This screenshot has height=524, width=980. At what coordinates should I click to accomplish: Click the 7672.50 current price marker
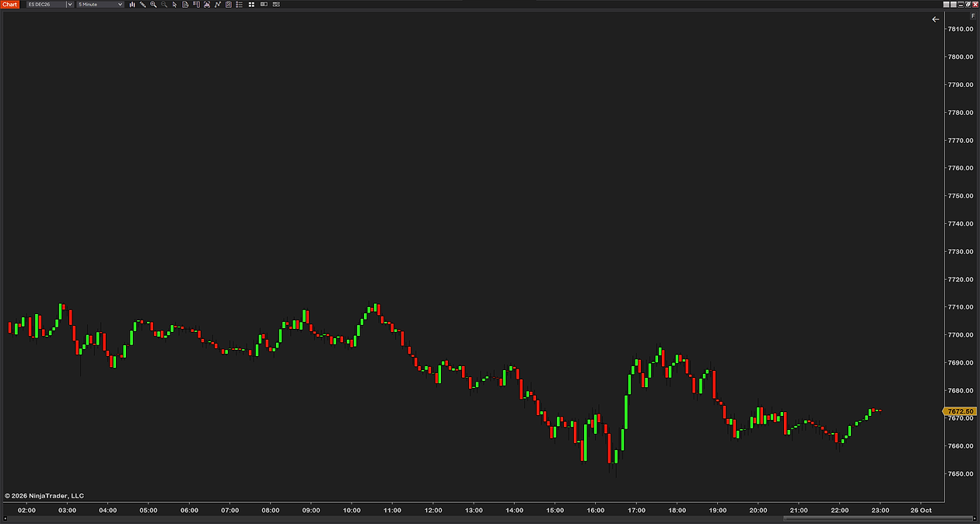click(x=959, y=410)
